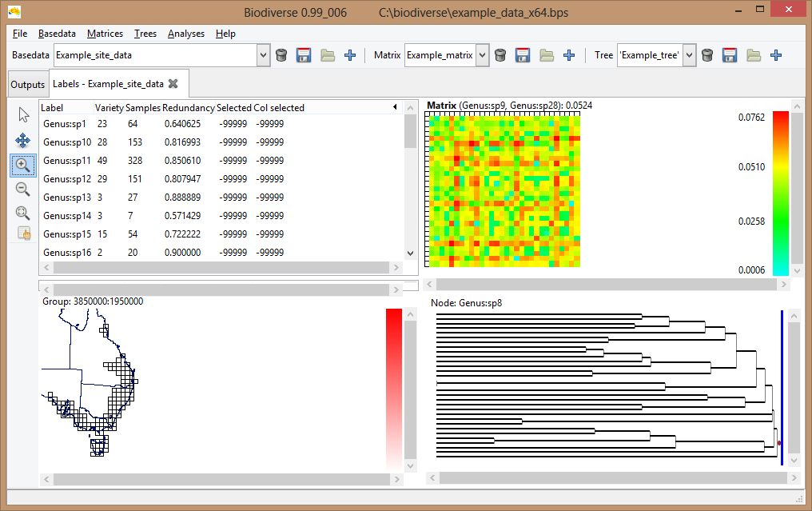Expand the Matrix dropdown for Example_matrix

click(x=484, y=55)
